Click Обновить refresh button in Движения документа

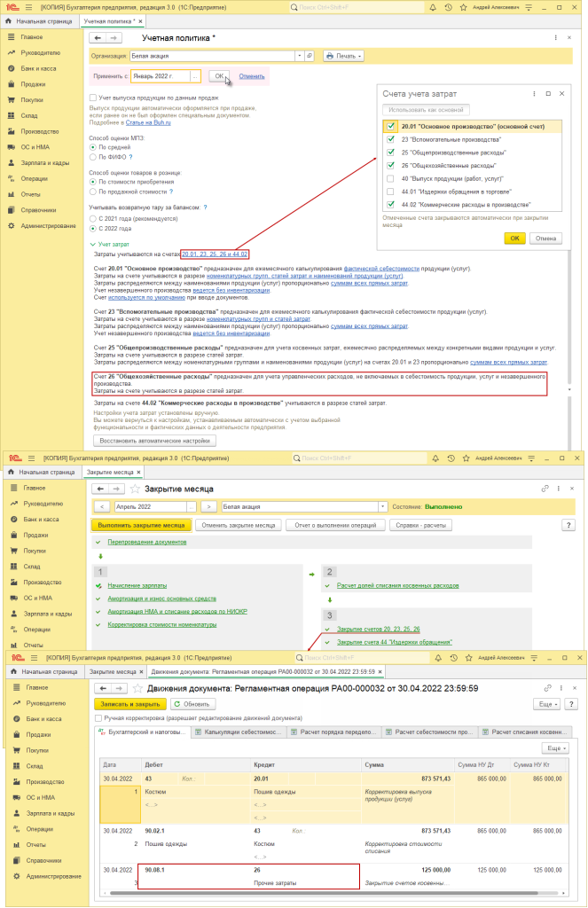tap(192, 704)
